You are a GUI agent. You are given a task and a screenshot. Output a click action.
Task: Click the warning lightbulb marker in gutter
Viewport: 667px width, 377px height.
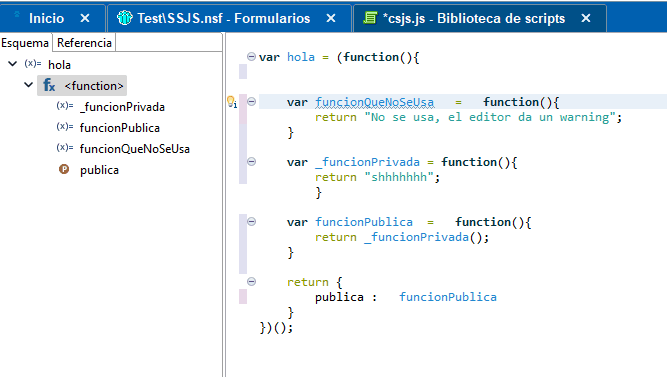(232, 102)
